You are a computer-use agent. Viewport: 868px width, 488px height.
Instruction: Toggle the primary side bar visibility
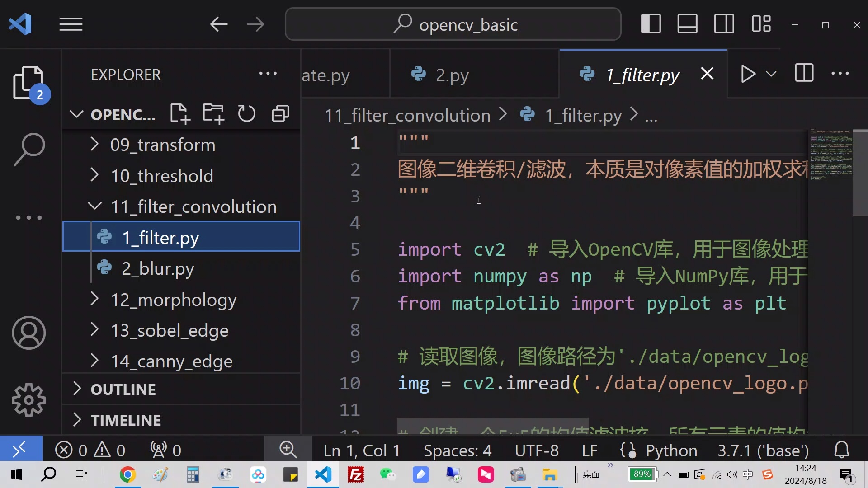[x=651, y=23]
